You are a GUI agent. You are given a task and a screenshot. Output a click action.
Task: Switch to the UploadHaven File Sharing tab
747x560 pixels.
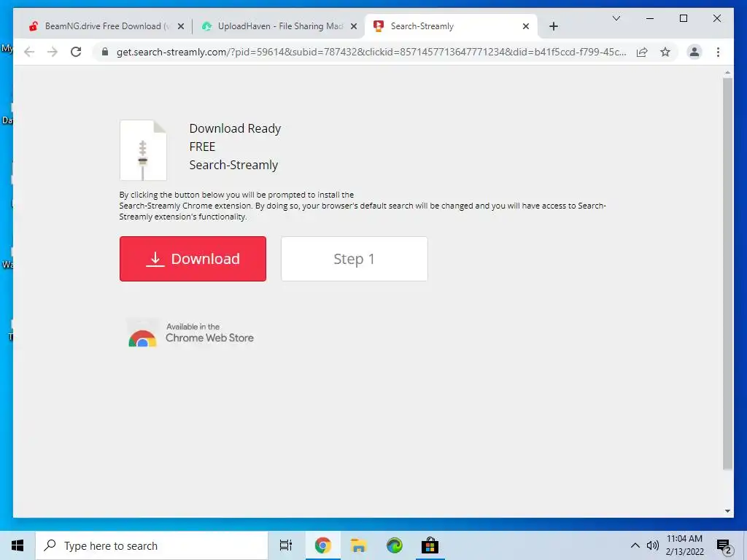[279, 26]
